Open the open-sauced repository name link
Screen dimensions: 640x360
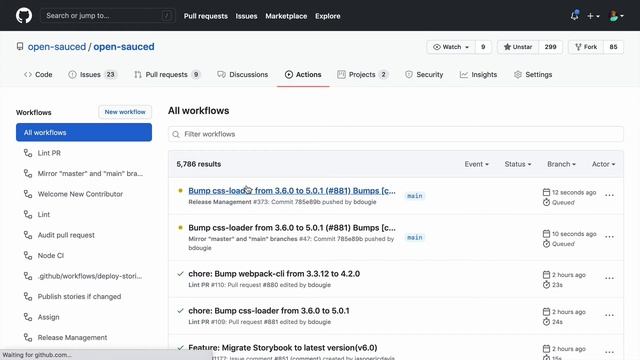(124, 47)
